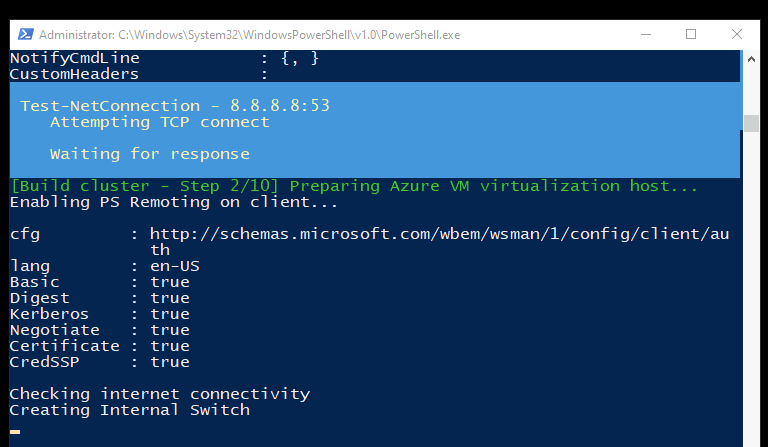Maximize the PowerShell window
The height and width of the screenshot is (447, 768).
pyautogui.click(x=691, y=34)
